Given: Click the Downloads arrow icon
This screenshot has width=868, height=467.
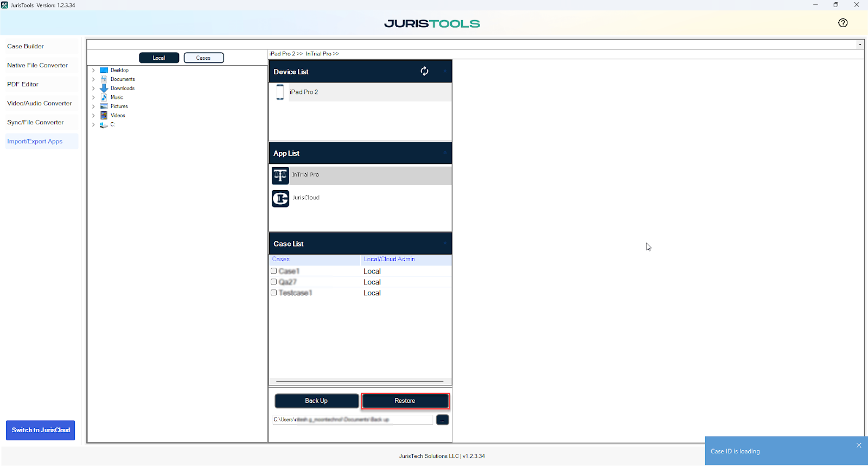Looking at the screenshot, I should (104, 88).
